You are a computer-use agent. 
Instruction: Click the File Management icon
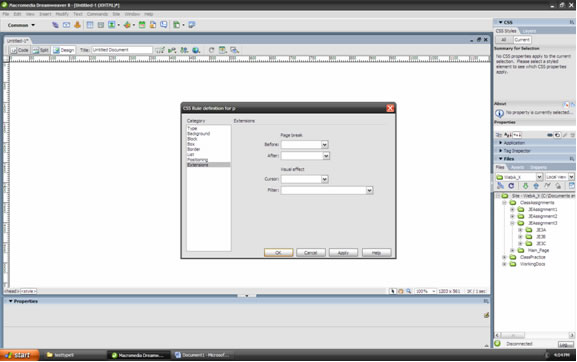point(184,50)
